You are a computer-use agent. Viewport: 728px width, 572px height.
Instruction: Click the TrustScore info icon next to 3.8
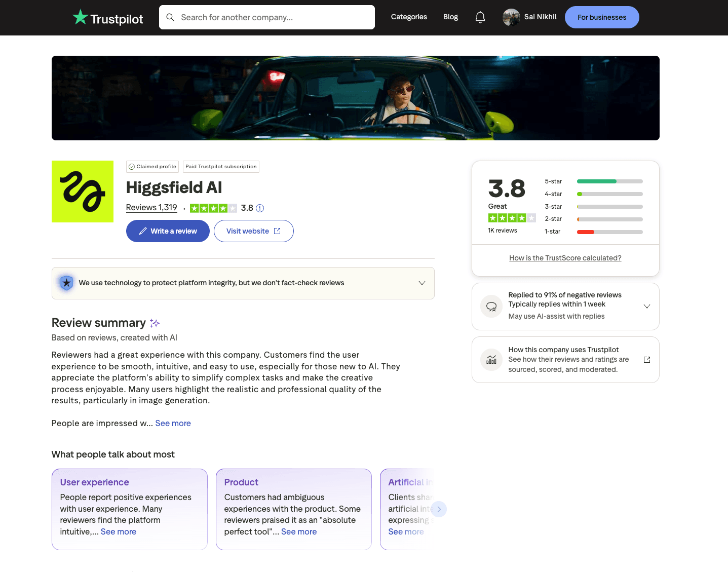[x=260, y=208]
